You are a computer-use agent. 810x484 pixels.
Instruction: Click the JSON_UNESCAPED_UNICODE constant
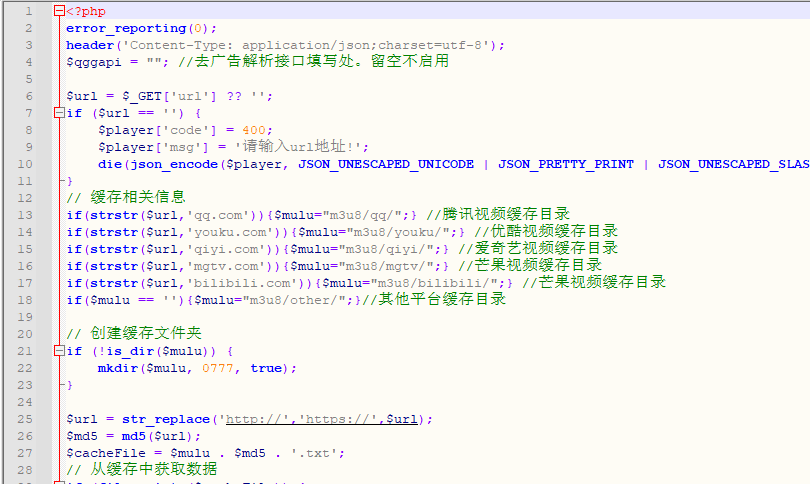pos(386,164)
